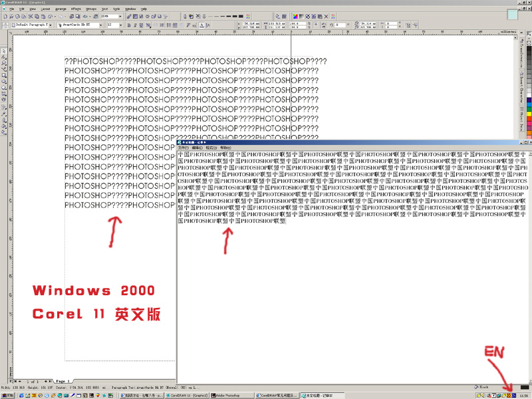The height and width of the screenshot is (399, 532).
Task: Click the Save icon in CorelDRAW
Action: (17, 16)
